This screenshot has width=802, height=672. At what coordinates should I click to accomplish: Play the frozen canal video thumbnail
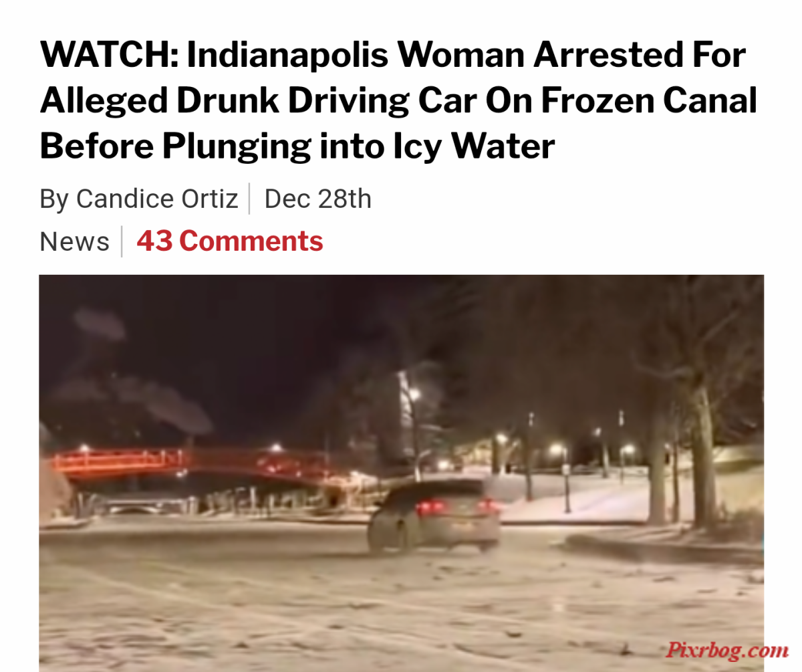tap(401, 473)
